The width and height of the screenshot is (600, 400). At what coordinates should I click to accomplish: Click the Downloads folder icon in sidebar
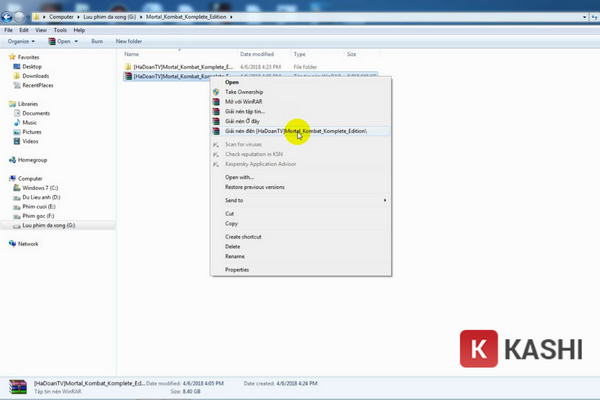point(16,76)
